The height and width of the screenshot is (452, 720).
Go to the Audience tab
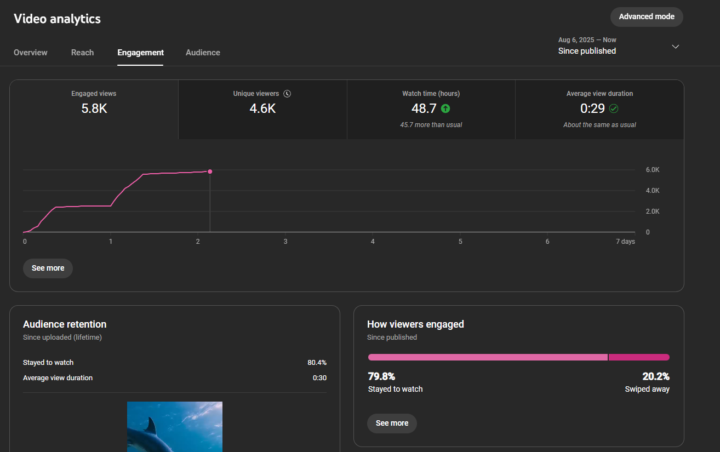point(203,52)
